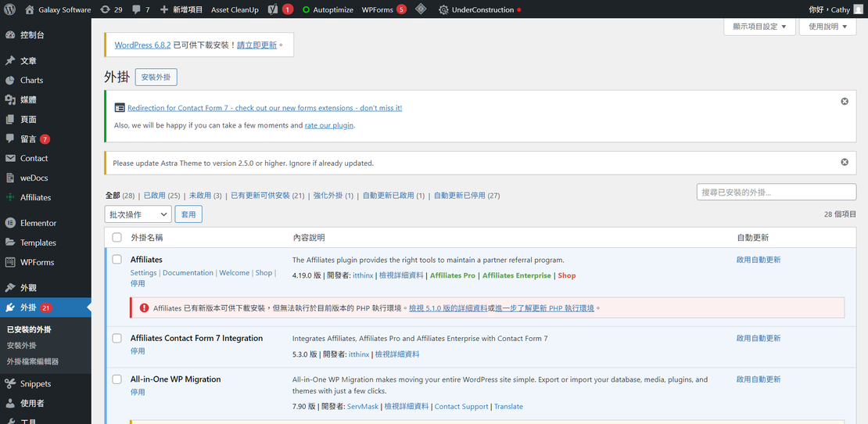Open UnderConstruction gear in admin bar
This screenshot has width=868, height=424.
tap(443, 10)
